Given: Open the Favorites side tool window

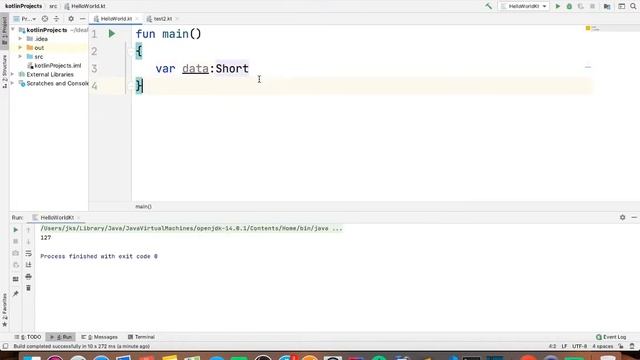Looking at the screenshot, I should [x=4, y=310].
